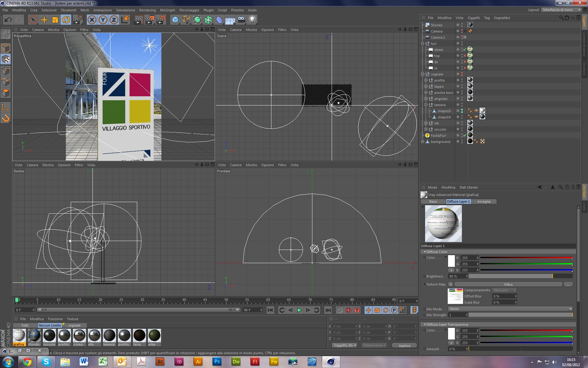Open the MoGraph menu
The image size is (588, 368).
pos(168,10)
